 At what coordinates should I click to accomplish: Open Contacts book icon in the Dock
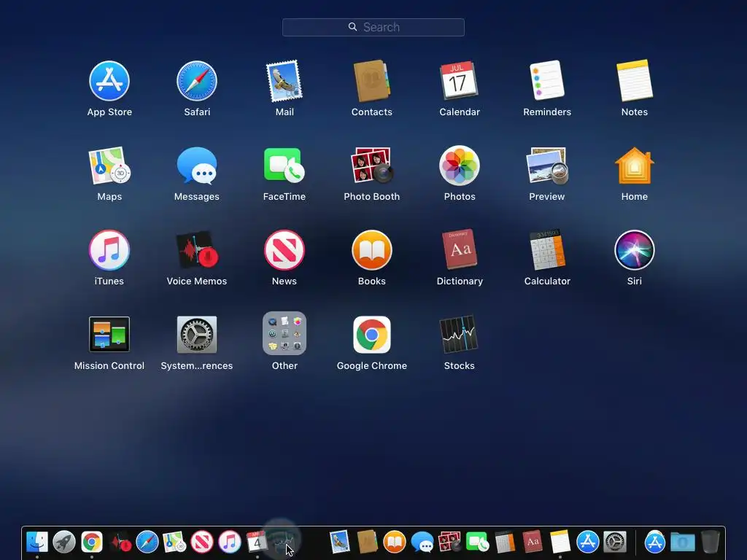click(367, 542)
